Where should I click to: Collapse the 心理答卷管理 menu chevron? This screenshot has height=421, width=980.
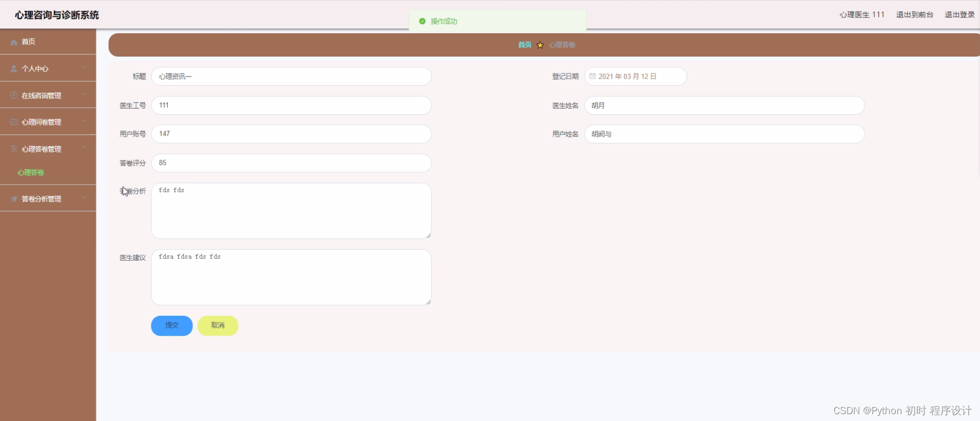click(84, 148)
